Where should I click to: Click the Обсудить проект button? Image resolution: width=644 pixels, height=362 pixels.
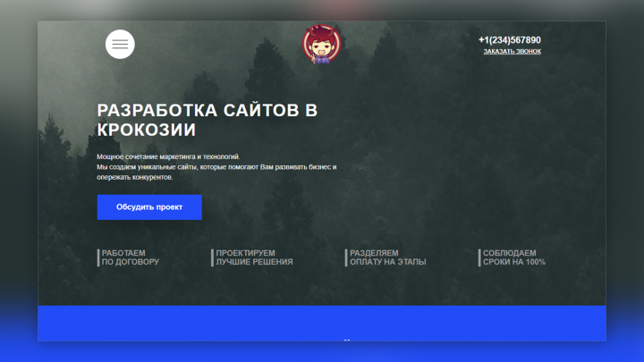pos(149,207)
